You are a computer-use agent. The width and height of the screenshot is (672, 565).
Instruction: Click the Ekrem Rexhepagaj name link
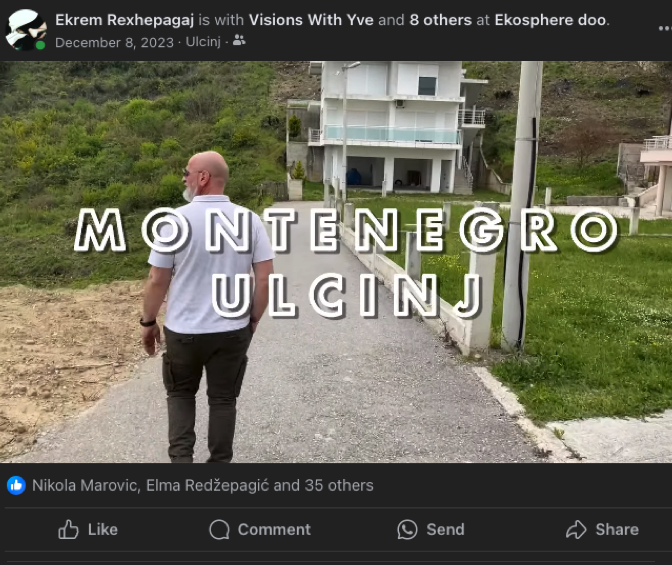click(124, 20)
